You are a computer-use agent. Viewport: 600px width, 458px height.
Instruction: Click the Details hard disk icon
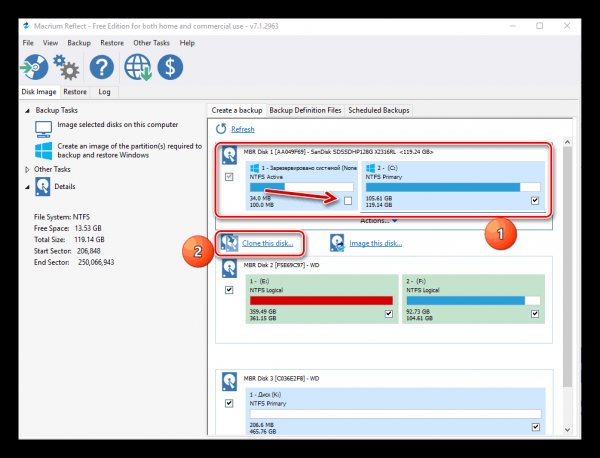[x=42, y=186]
